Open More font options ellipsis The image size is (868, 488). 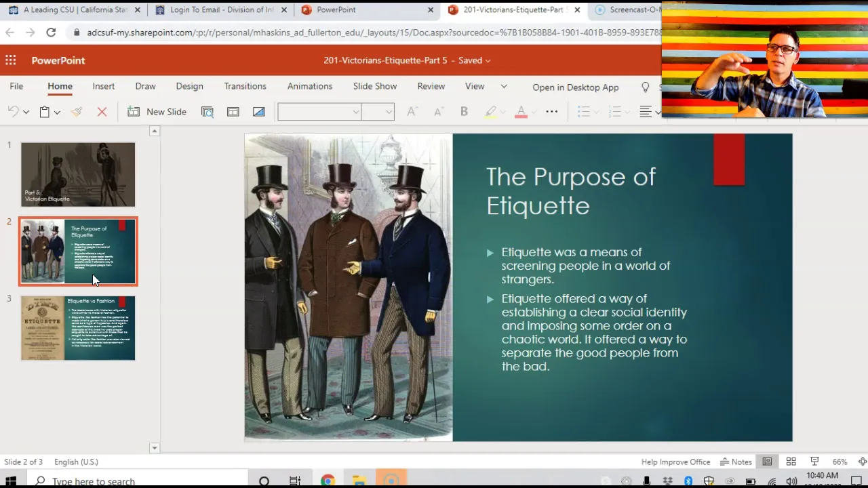point(552,112)
